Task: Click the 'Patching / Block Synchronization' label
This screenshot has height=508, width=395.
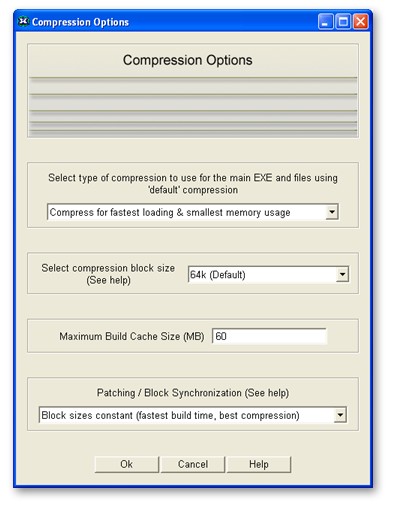Action: click(193, 393)
